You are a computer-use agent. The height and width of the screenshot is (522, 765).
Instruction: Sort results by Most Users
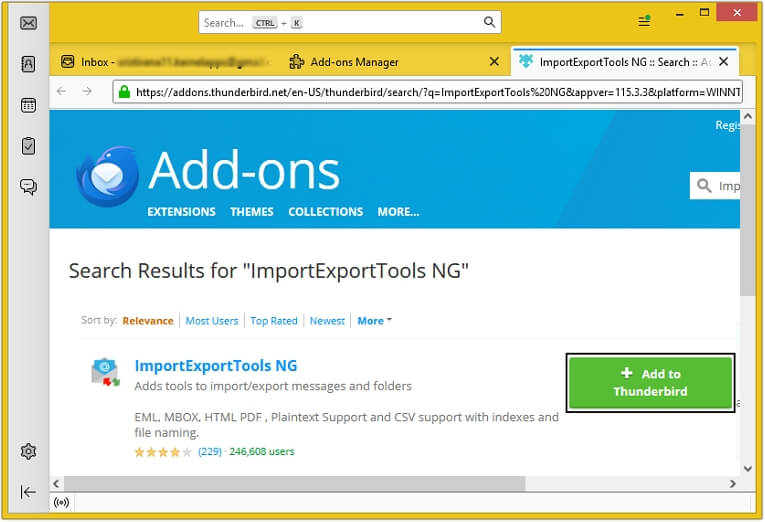[x=212, y=321]
